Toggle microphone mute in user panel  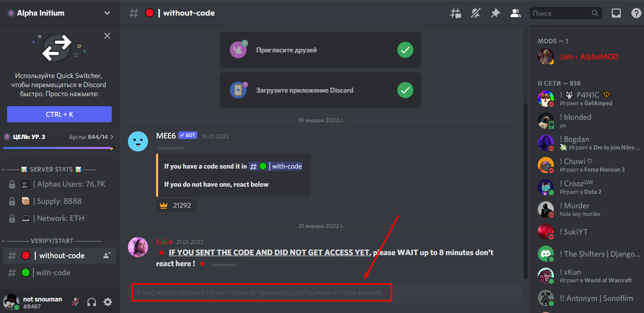point(76,302)
